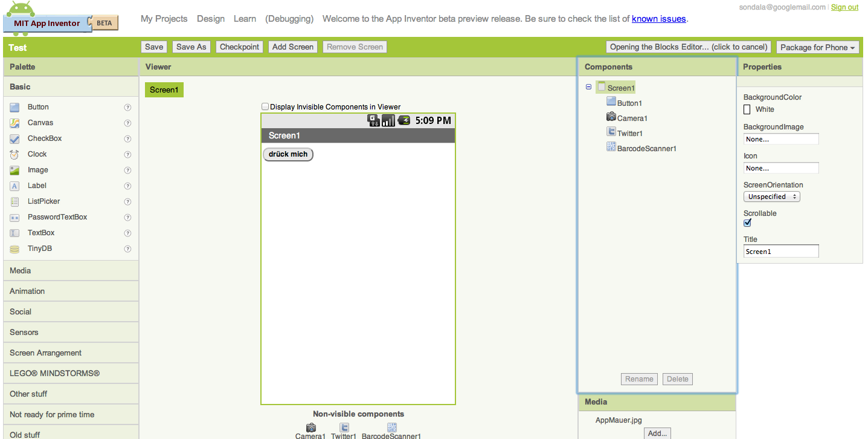Click Camera1 icon in non-visible components
This screenshot has width=868, height=439.
coord(310,428)
